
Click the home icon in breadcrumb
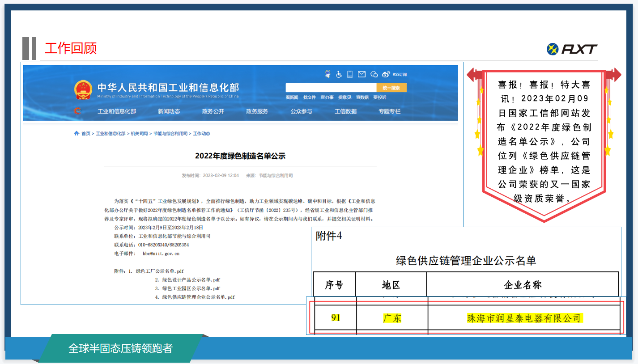click(x=77, y=133)
